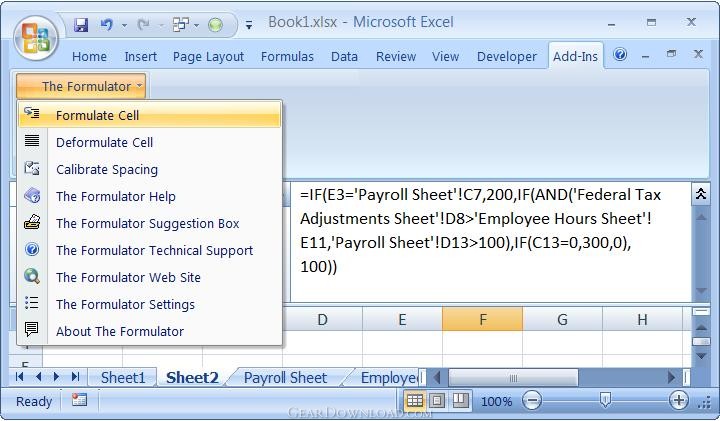This screenshot has width=720, height=421.
Task: Switch to the Payroll Sheet tab
Action: coord(285,377)
